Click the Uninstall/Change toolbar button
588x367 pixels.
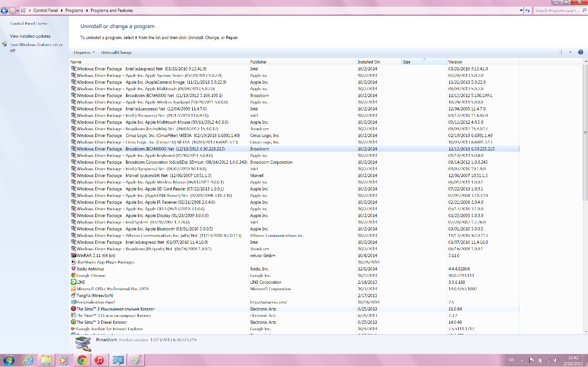116,52
